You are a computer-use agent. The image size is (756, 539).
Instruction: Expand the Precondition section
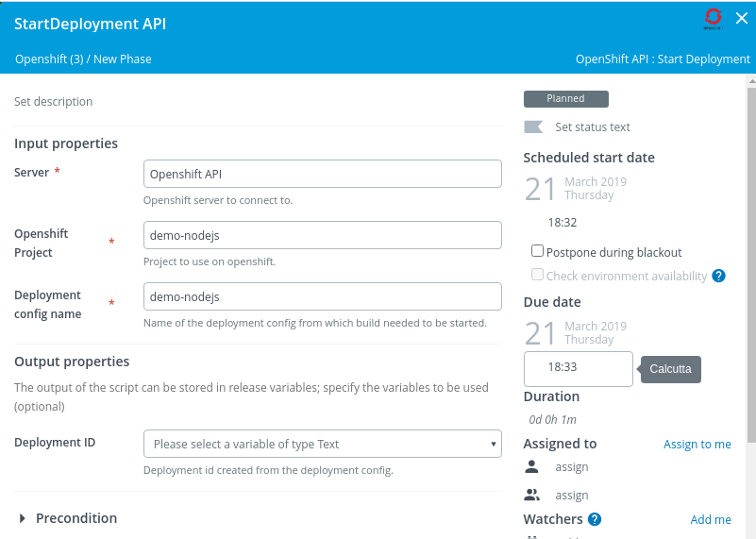pos(24,518)
